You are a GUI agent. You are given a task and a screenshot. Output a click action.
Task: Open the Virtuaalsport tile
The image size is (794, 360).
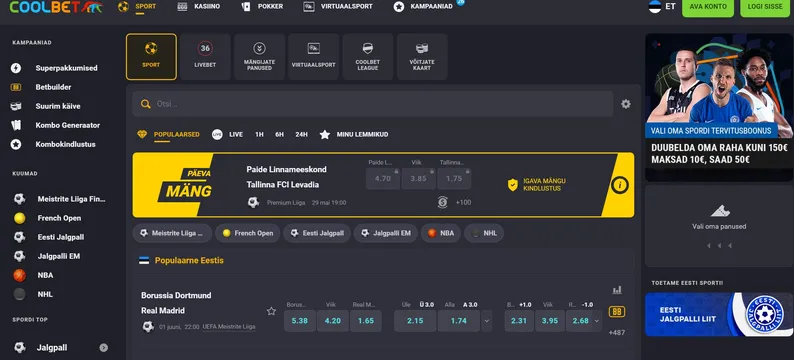(x=313, y=57)
